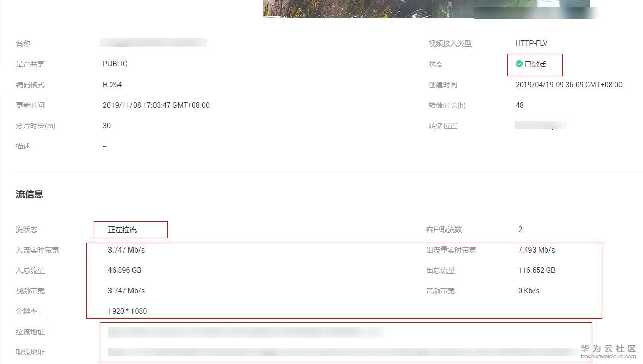Click the 名称 field label
This screenshot has width=643, height=364.
click(23, 43)
